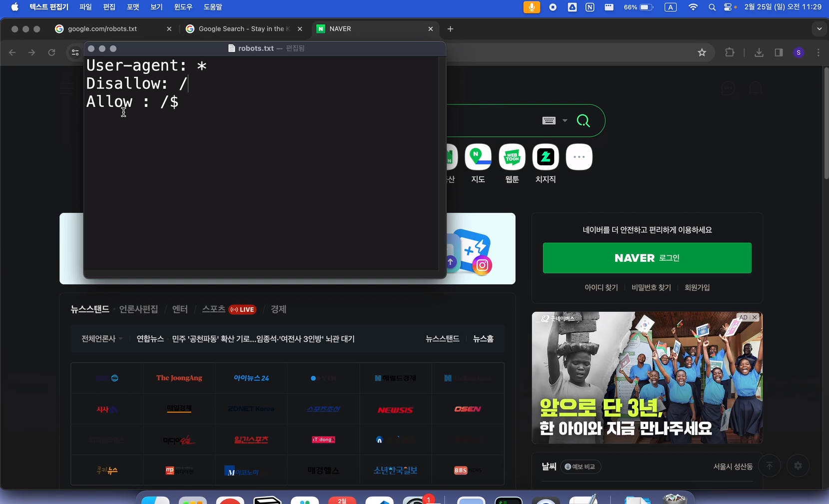Open the 보기 menu in menu bar
Screen dimensions: 829x504
pyautogui.click(x=156, y=7)
